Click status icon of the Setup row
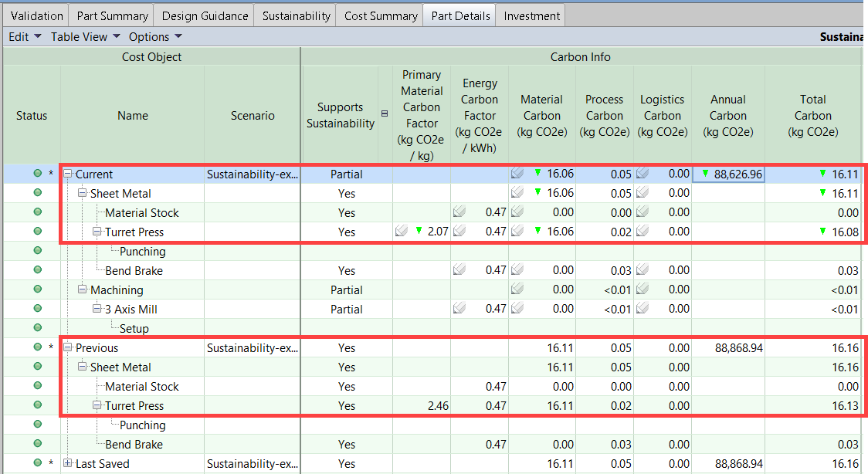 click(38, 327)
